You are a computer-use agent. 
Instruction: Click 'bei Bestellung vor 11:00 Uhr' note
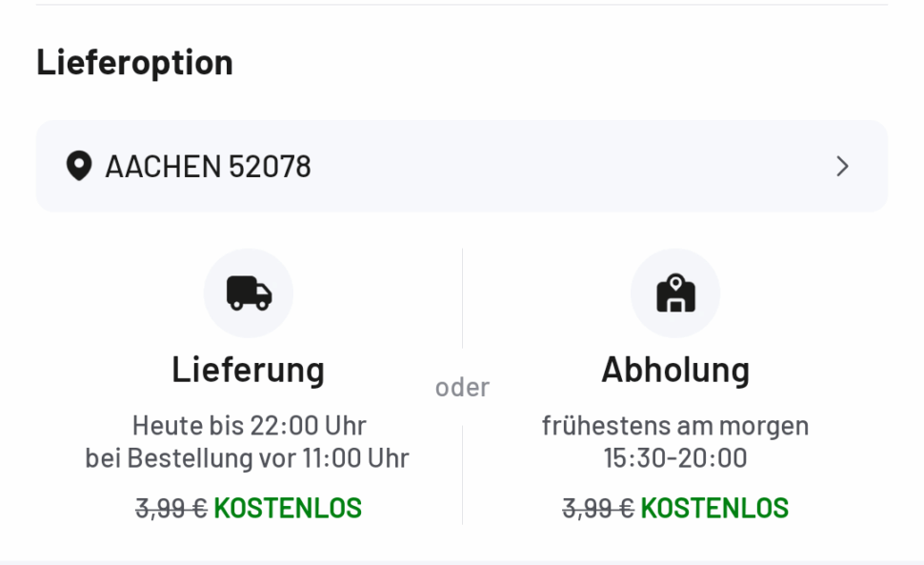point(248,458)
